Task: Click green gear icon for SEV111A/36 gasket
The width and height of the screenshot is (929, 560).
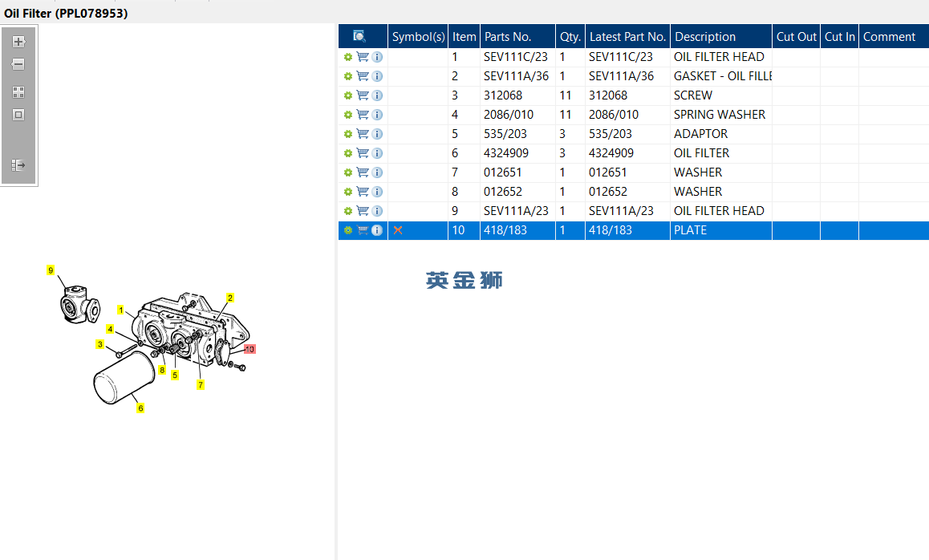Action: pos(348,76)
